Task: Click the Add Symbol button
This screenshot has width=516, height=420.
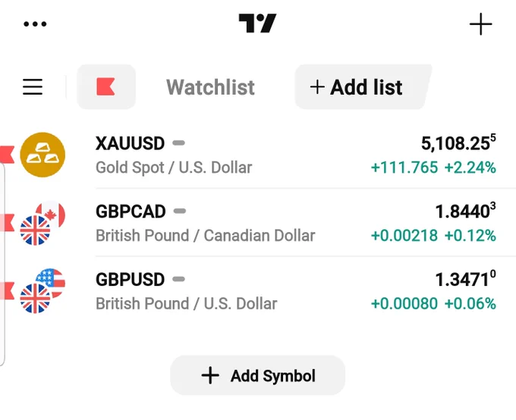Action: 258,375
